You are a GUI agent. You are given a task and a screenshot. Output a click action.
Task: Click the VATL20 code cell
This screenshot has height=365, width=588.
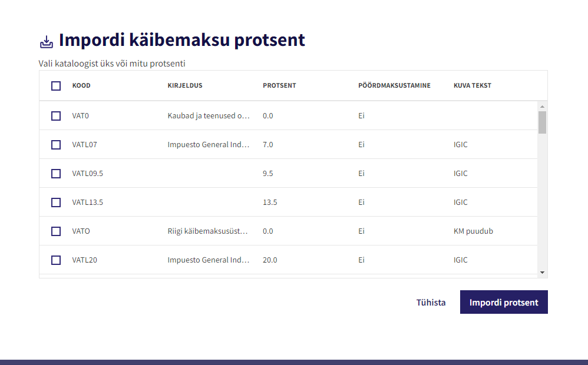(85, 260)
